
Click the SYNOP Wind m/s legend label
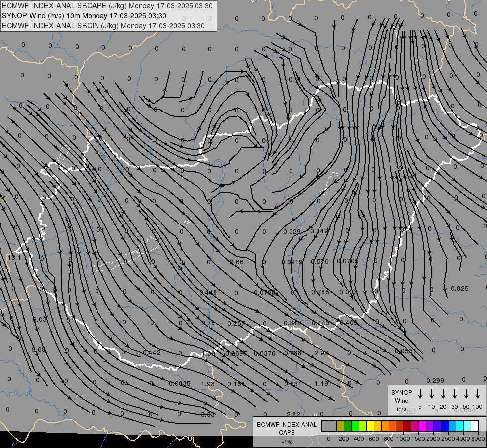[x=401, y=401]
